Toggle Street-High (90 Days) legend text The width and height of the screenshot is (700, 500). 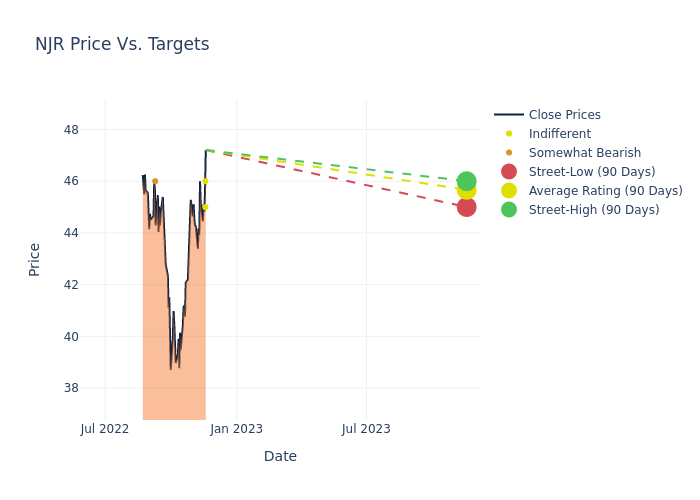(594, 210)
